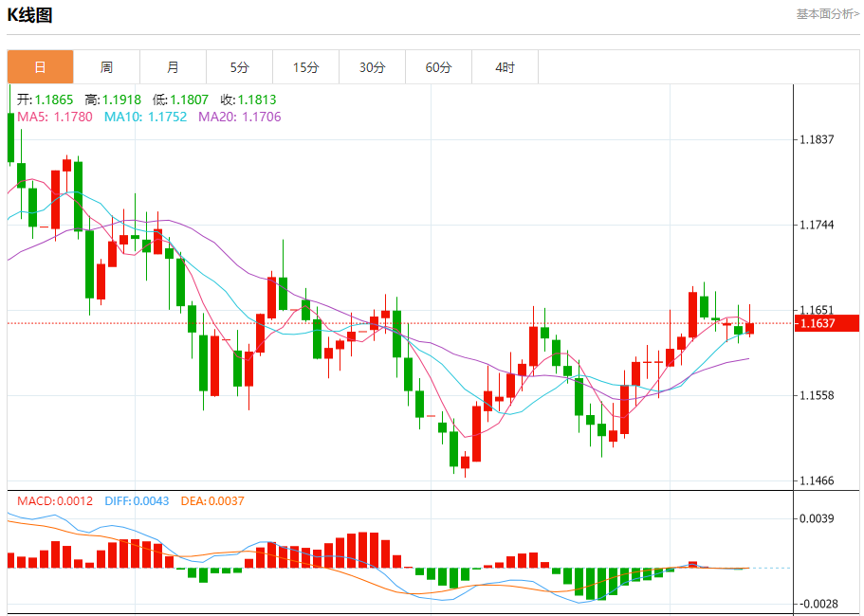The width and height of the screenshot is (864, 616).
Task: Open the 基本面分析 link
Action: (x=827, y=14)
